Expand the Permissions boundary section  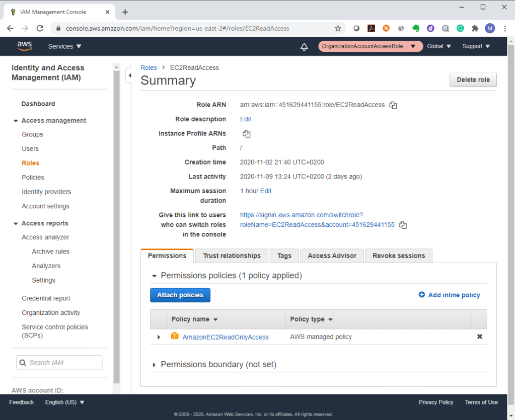154,365
